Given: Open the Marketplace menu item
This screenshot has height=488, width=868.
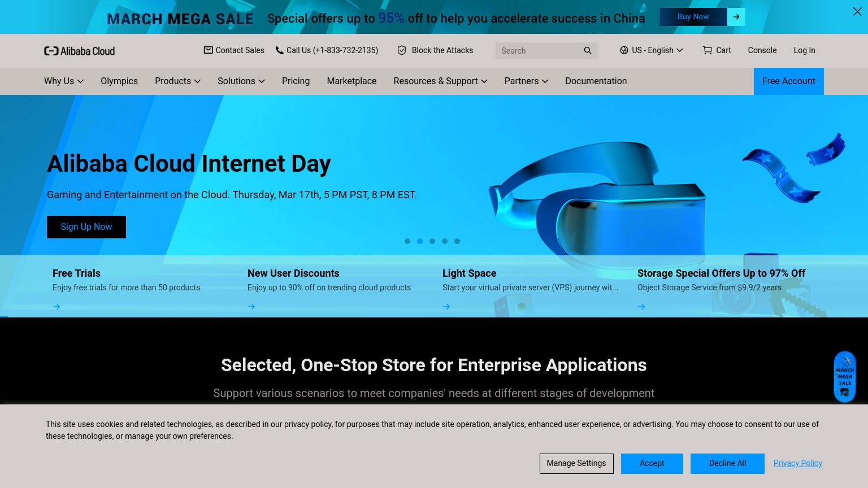Looking at the screenshot, I should pos(351,81).
